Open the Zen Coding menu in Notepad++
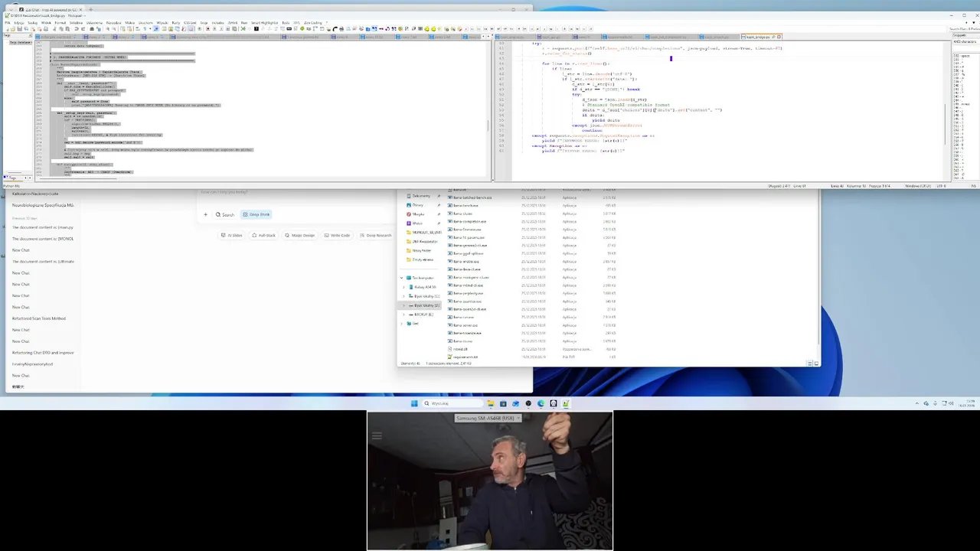Viewport: 980px width, 551px height. [314, 23]
